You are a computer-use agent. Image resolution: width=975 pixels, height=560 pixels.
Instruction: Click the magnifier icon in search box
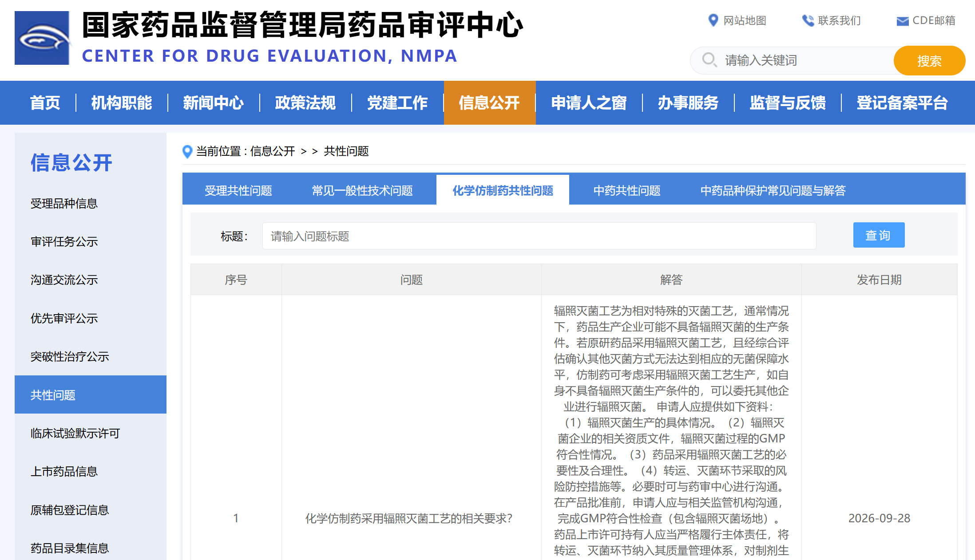point(709,60)
